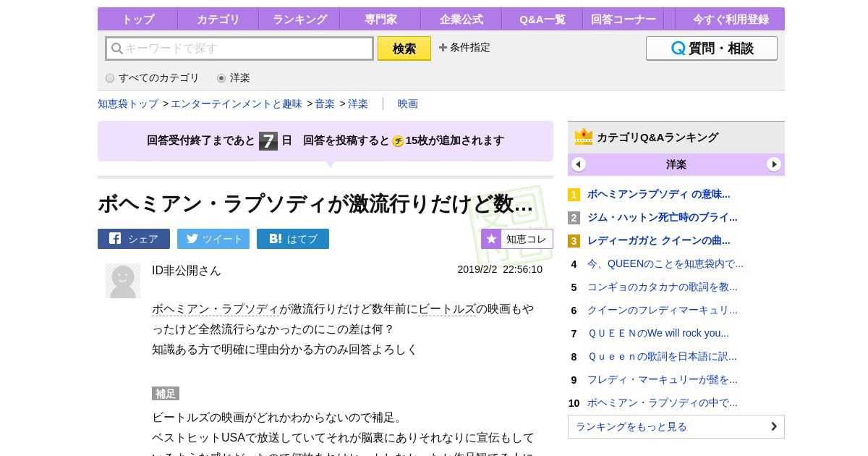This screenshot has height=456, width=868.
Task: Go to 知恵袋トップ breadcrumb
Action: pyautogui.click(x=128, y=104)
